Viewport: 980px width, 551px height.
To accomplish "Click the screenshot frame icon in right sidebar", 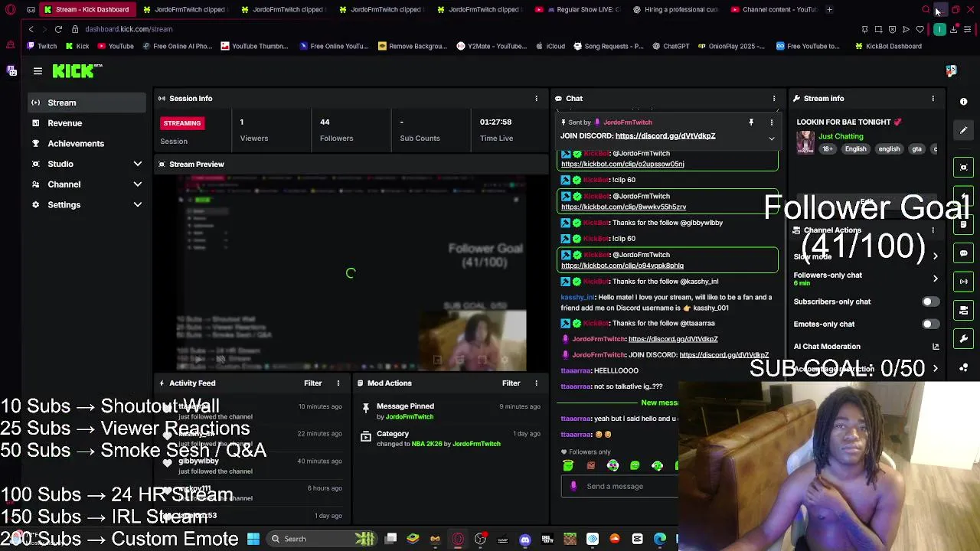I will [x=964, y=168].
